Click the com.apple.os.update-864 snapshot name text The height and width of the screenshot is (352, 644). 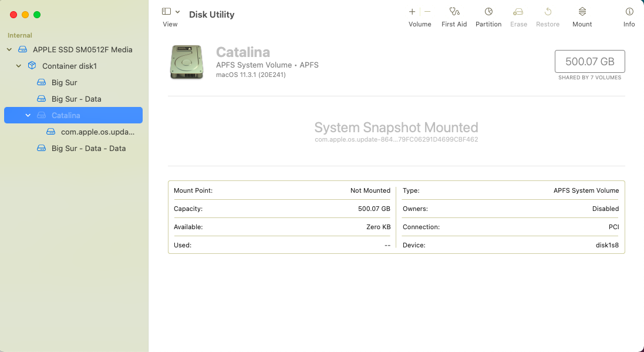click(396, 139)
